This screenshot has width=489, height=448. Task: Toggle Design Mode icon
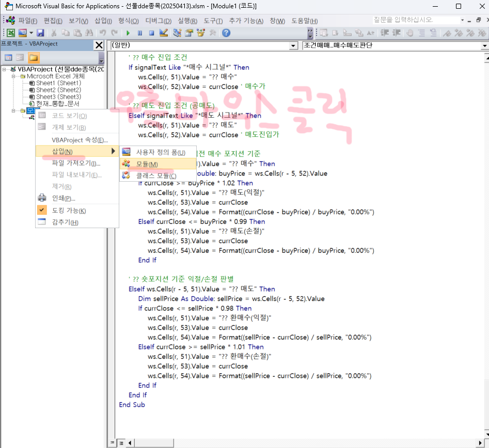163,33
